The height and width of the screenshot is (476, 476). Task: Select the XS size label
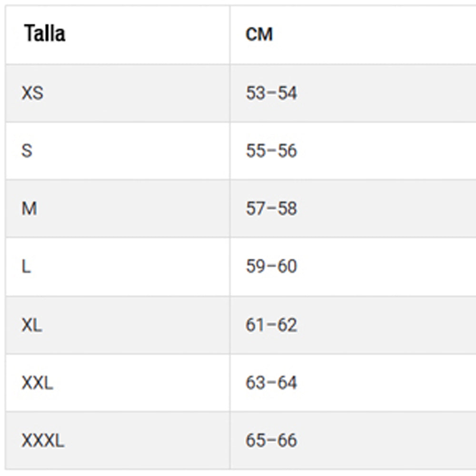32,93
